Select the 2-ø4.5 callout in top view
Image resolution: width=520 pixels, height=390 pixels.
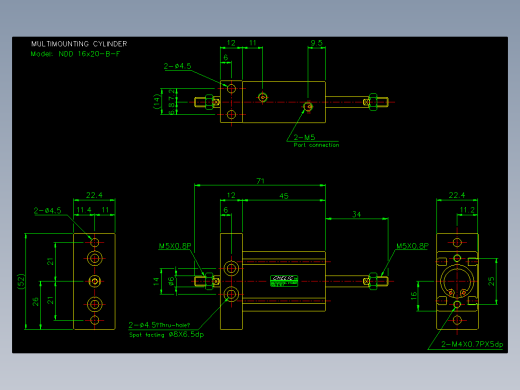pos(177,66)
